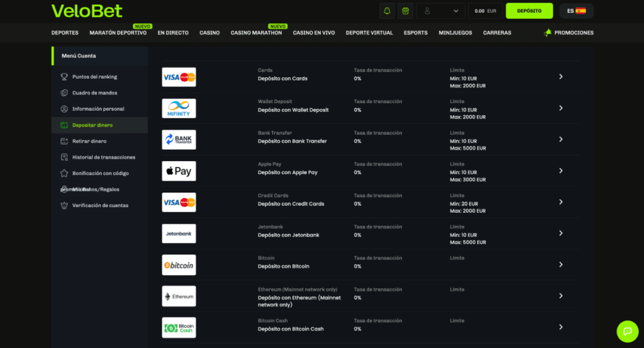644x348 pixels.
Task: Click the Ethereum logo
Action: coord(179,296)
